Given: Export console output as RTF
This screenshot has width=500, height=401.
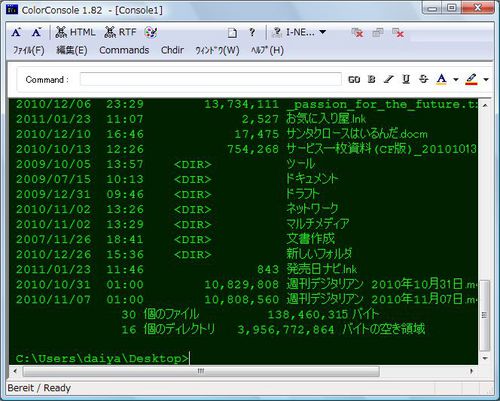Looking at the screenshot, I should [x=120, y=32].
